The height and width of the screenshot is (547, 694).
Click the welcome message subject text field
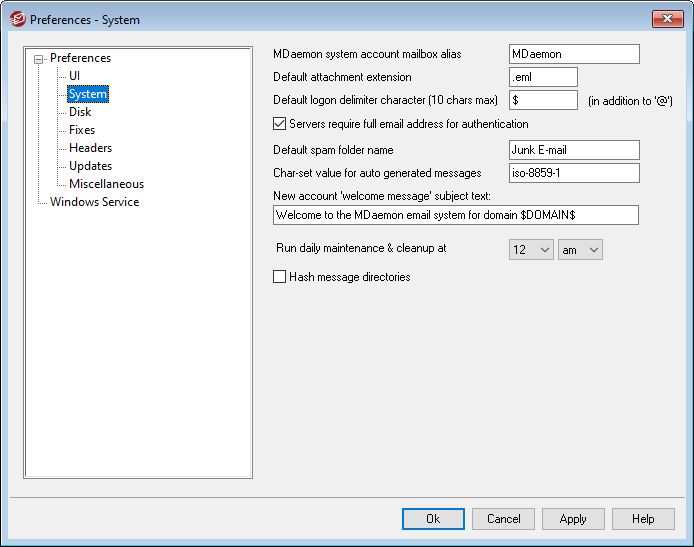455,215
